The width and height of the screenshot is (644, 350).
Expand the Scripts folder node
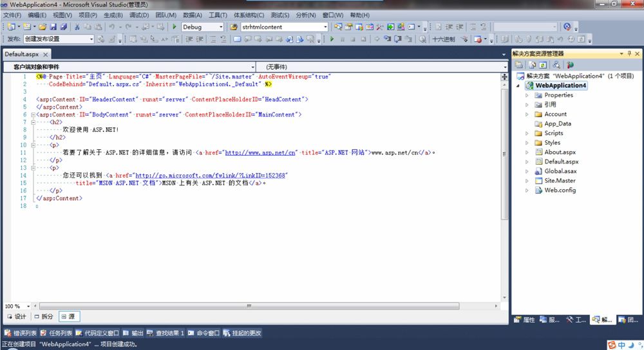coord(527,133)
